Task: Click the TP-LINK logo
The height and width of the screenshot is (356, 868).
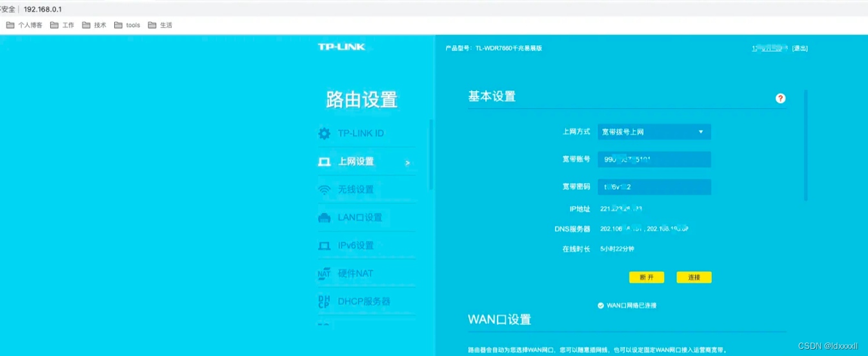Action: click(x=341, y=47)
